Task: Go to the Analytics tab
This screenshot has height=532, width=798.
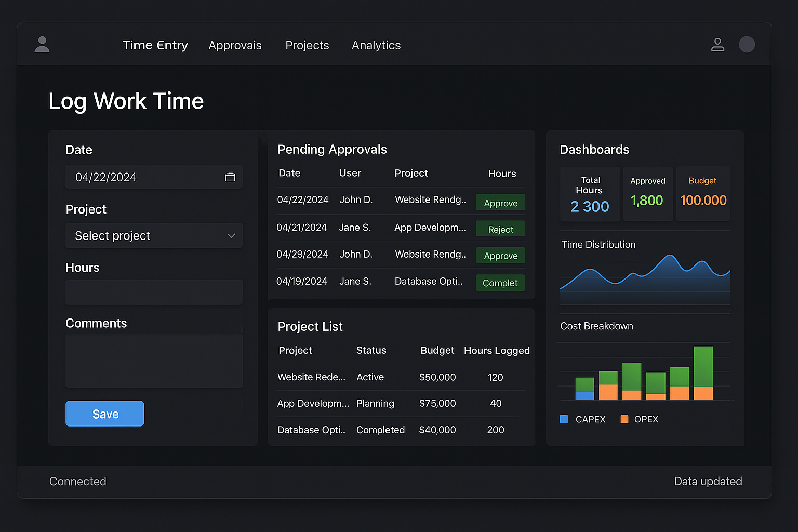Action: [x=376, y=46]
